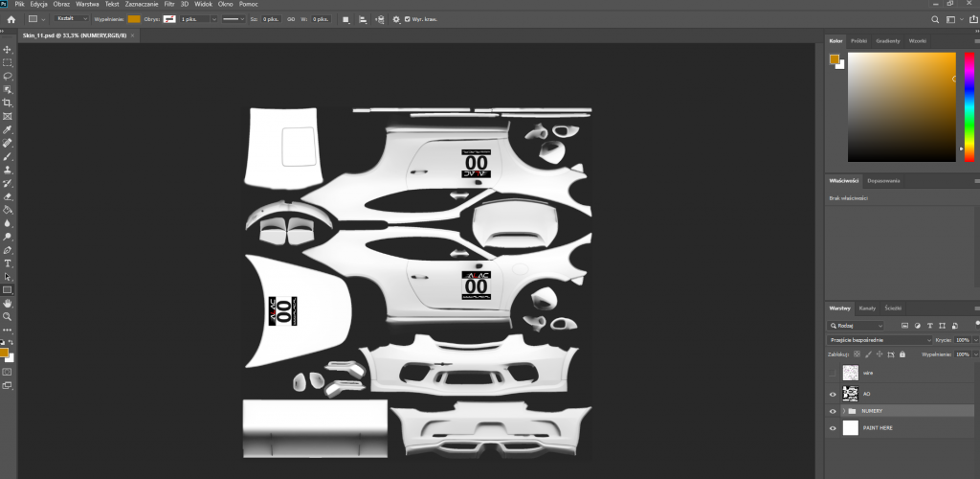980x479 pixels.
Task: Select the Paint Bucket tool
Action: pyautogui.click(x=8, y=210)
